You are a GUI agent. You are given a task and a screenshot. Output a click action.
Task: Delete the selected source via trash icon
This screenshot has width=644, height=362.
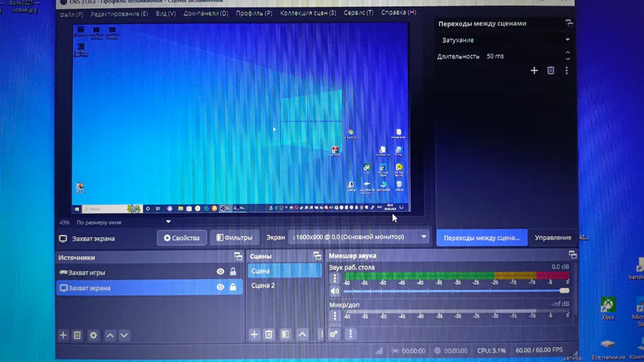click(77, 336)
